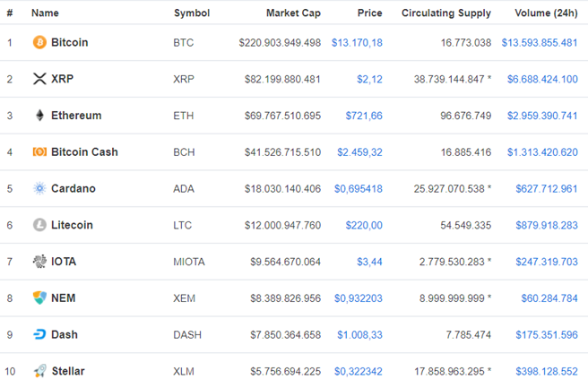Click the Ethereum diamond logo
588x388 pixels.
click(x=39, y=116)
